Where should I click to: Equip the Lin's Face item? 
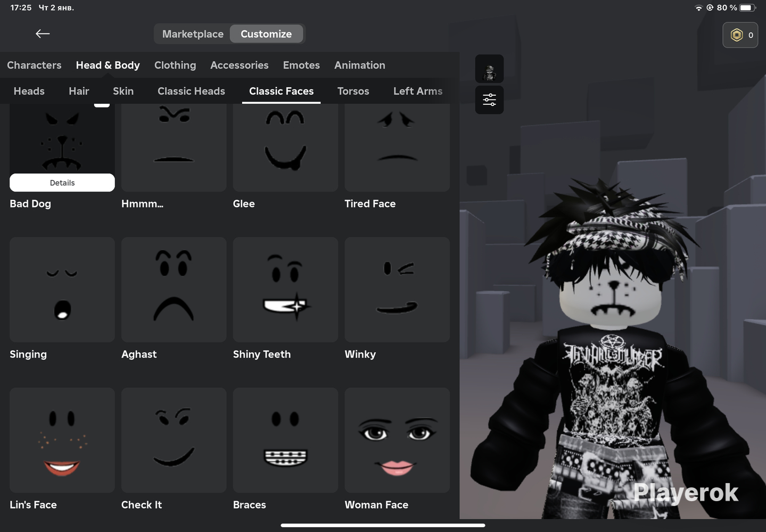(x=62, y=440)
